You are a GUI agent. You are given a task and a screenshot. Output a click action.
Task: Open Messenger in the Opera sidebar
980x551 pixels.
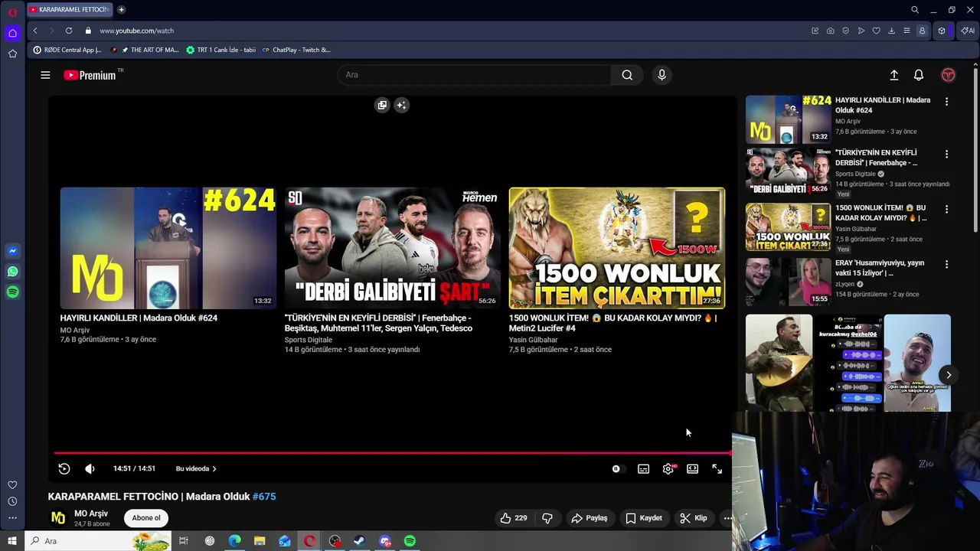[x=12, y=251]
